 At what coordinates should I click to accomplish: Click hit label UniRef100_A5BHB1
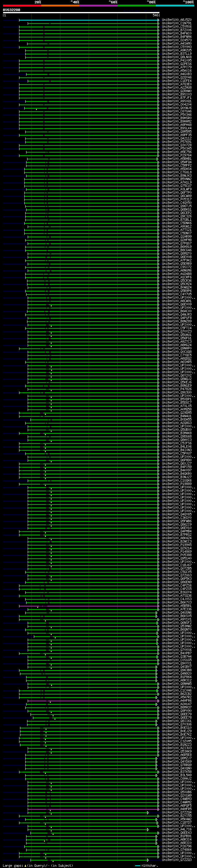pyautogui.click(x=177, y=159)
